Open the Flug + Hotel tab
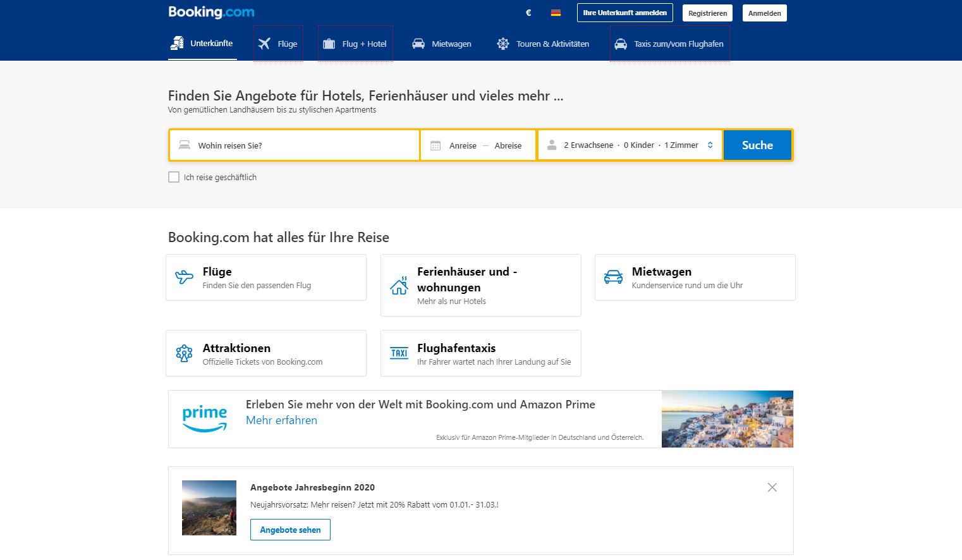This screenshot has width=962, height=560. point(355,44)
